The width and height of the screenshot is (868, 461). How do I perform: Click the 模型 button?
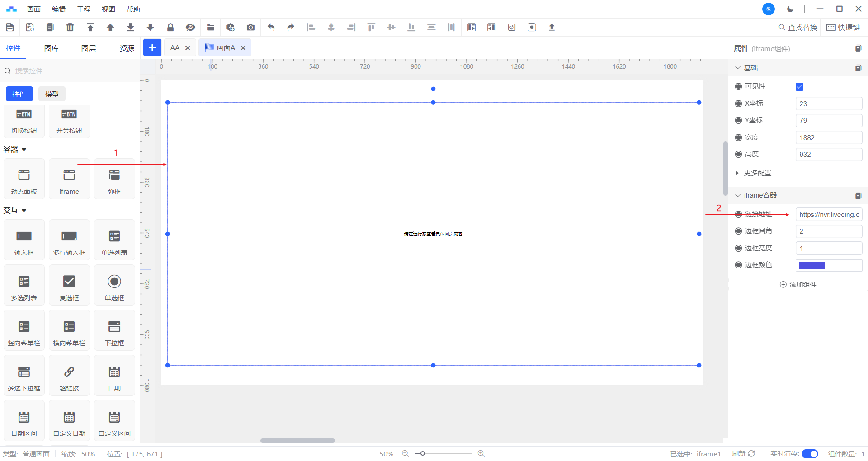click(x=52, y=94)
